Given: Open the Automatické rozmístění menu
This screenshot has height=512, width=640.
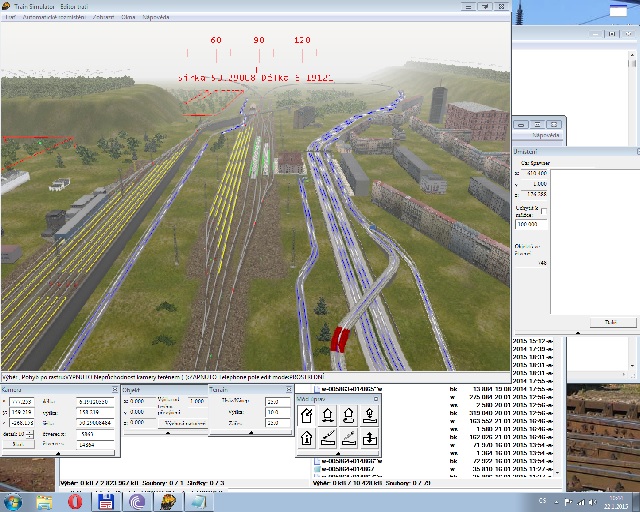Looking at the screenshot, I should click(54, 17).
